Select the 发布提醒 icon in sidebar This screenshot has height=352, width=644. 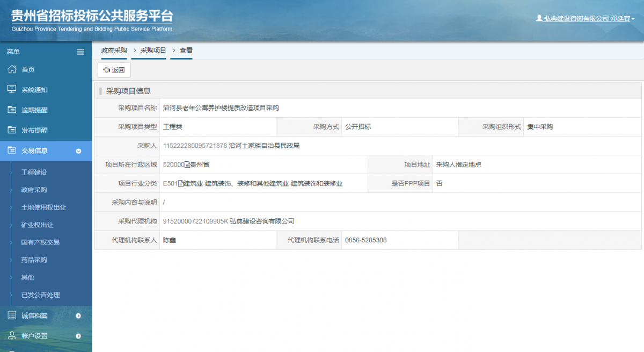click(x=11, y=130)
